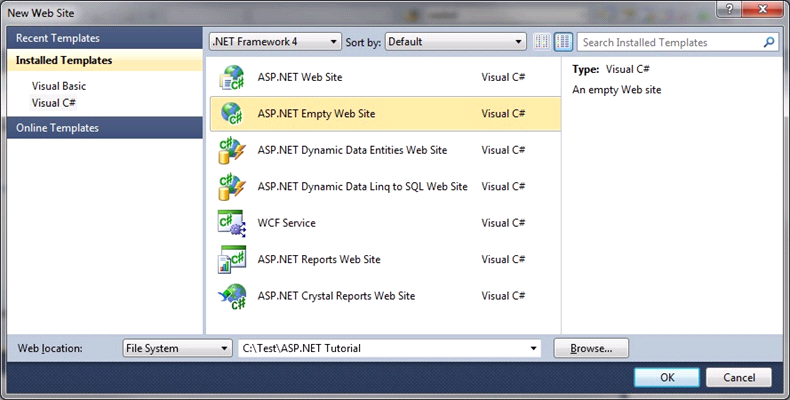The height and width of the screenshot is (400, 790).
Task: Switch to medium icons list view
Action: pyautogui.click(x=563, y=42)
